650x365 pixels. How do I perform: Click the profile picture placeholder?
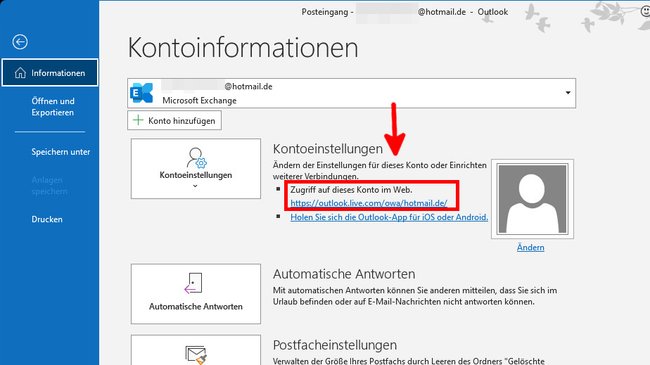pos(532,199)
